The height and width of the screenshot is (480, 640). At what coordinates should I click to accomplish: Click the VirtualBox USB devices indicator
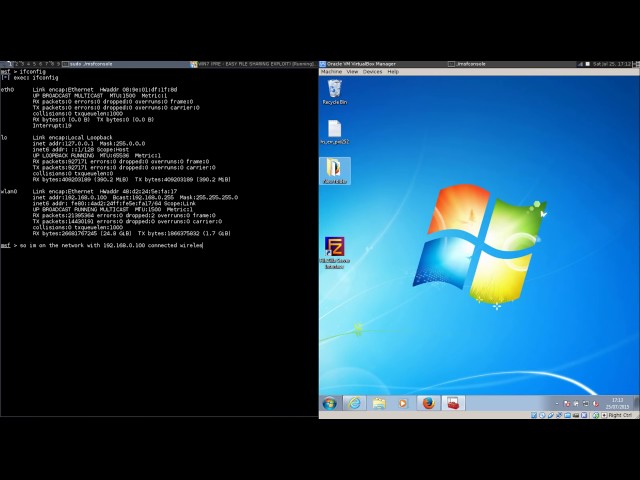tap(551, 415)
